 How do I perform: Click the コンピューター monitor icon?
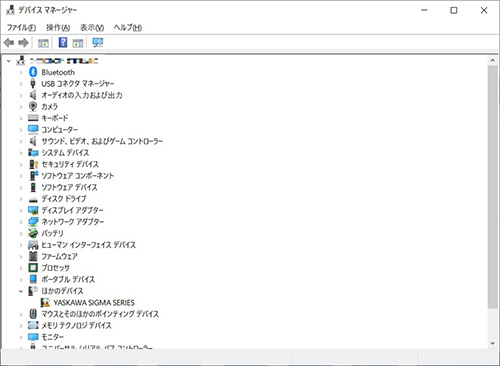point(33,129)
